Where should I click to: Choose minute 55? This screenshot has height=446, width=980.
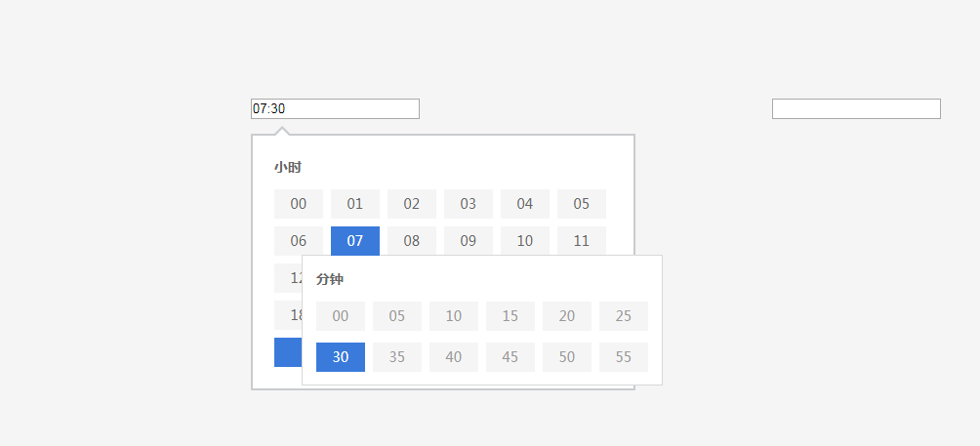click(x=623, y=356)
